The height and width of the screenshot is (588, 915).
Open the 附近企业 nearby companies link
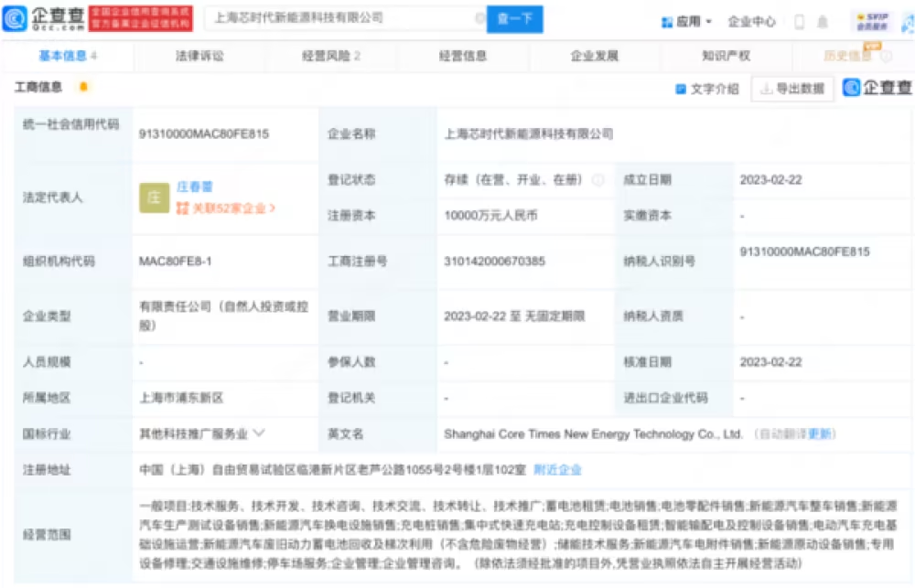tap(557, 470)
